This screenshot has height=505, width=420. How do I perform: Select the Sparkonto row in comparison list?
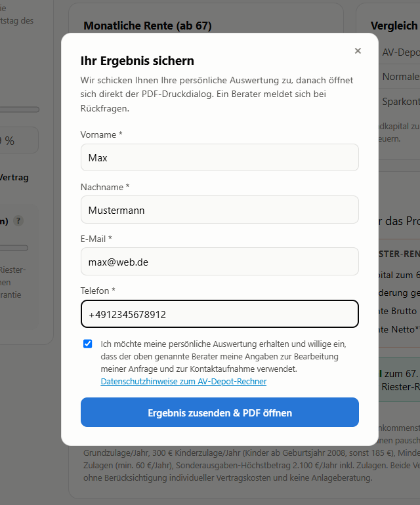[400, 102]
